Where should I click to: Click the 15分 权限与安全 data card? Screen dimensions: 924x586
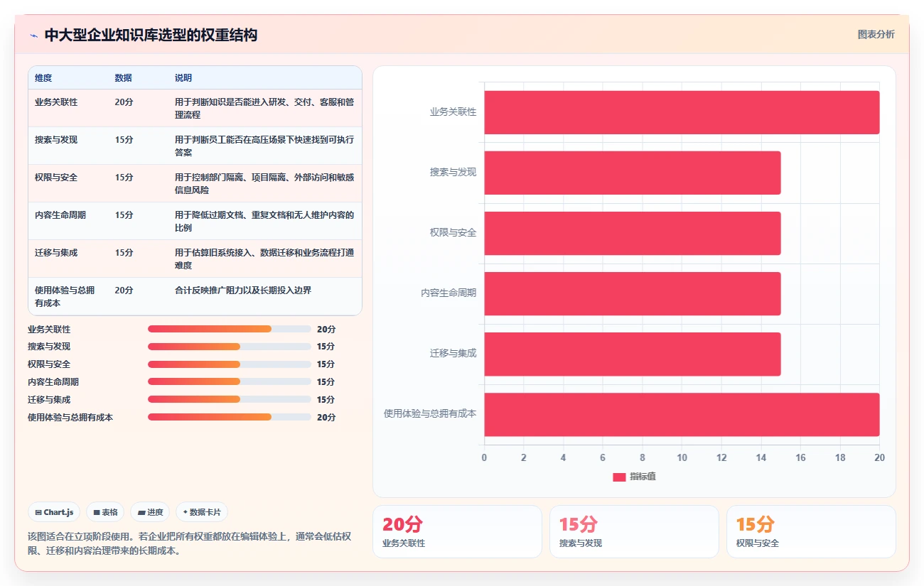click(811, 531)
